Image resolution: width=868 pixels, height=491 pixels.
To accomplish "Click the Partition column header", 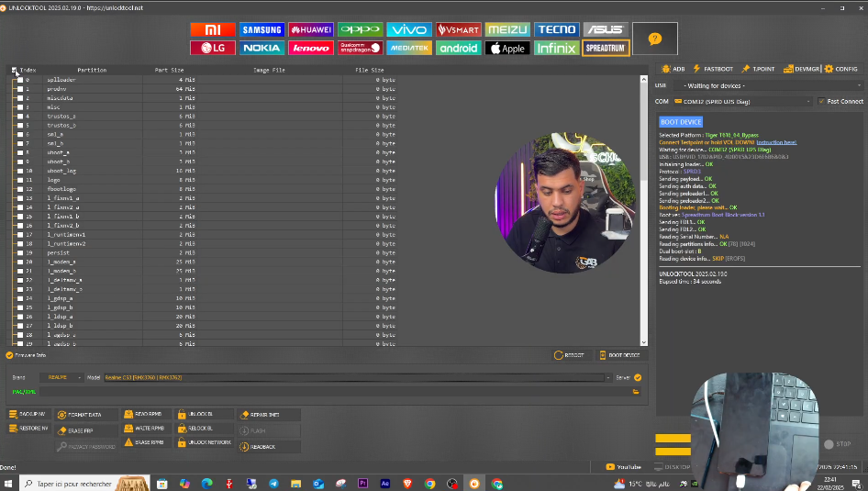I will point(92,70).
